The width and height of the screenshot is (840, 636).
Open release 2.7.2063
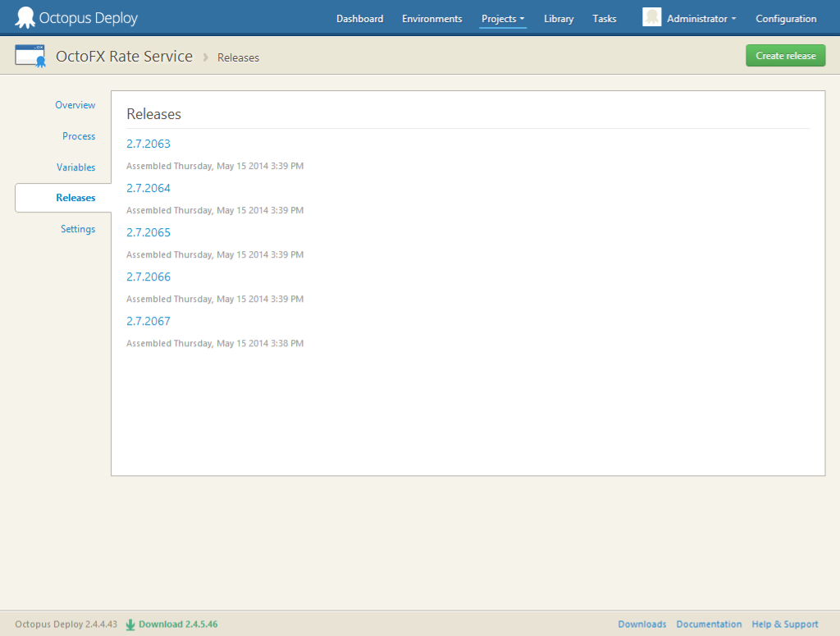pos(148,144)
